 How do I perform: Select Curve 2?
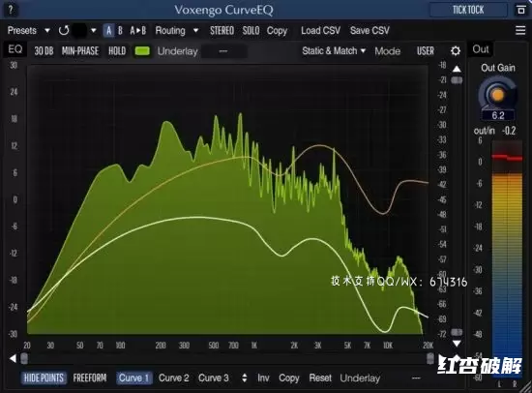coord(174,378)
